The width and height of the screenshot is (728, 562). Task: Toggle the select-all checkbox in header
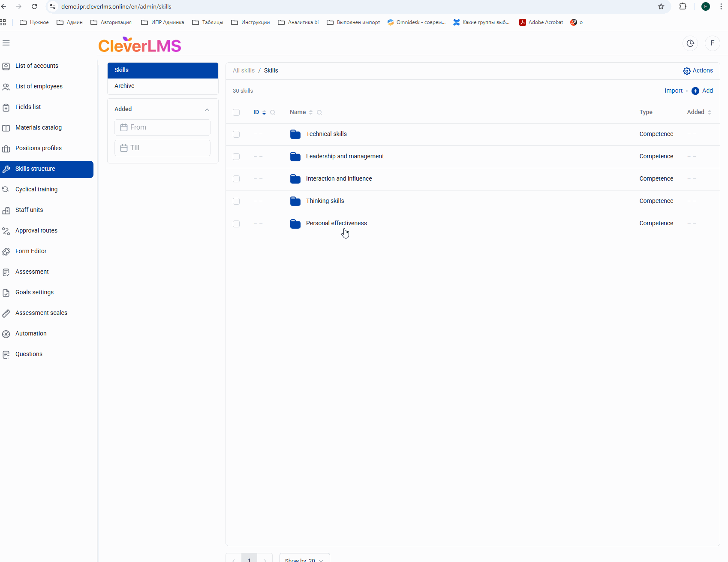pyautogui.click(x=236, y=112)
